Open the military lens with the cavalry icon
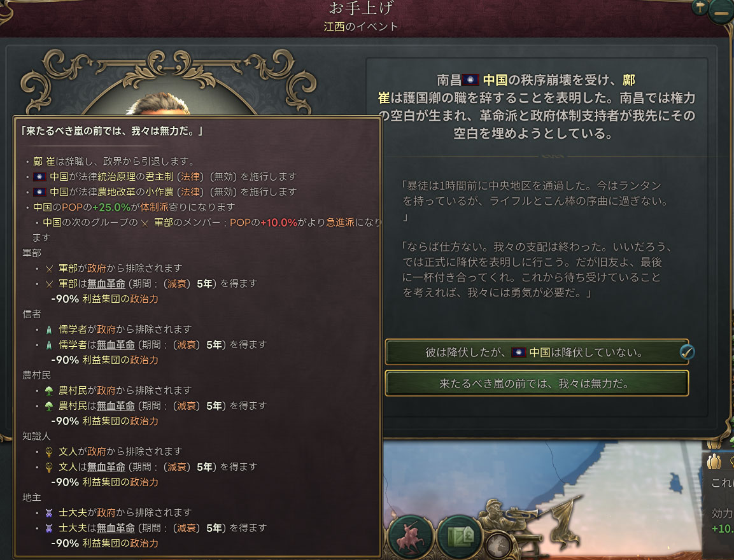734x560 pixels. (x=411, y=536)
